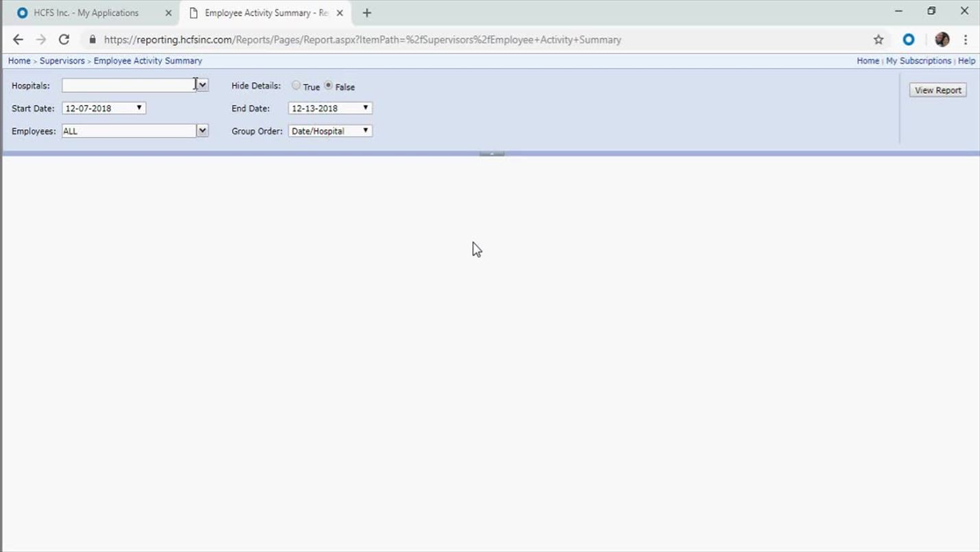Screen dimensions: 980x552
Task: Close the HCFS Inc. My Applications tab
Action: 168,13
